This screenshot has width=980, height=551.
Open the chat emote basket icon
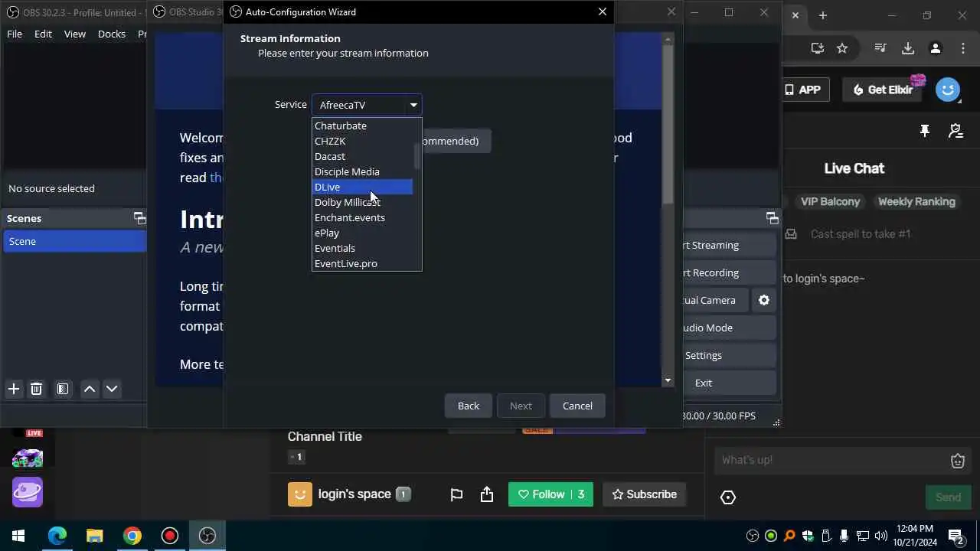coord(957,460)
